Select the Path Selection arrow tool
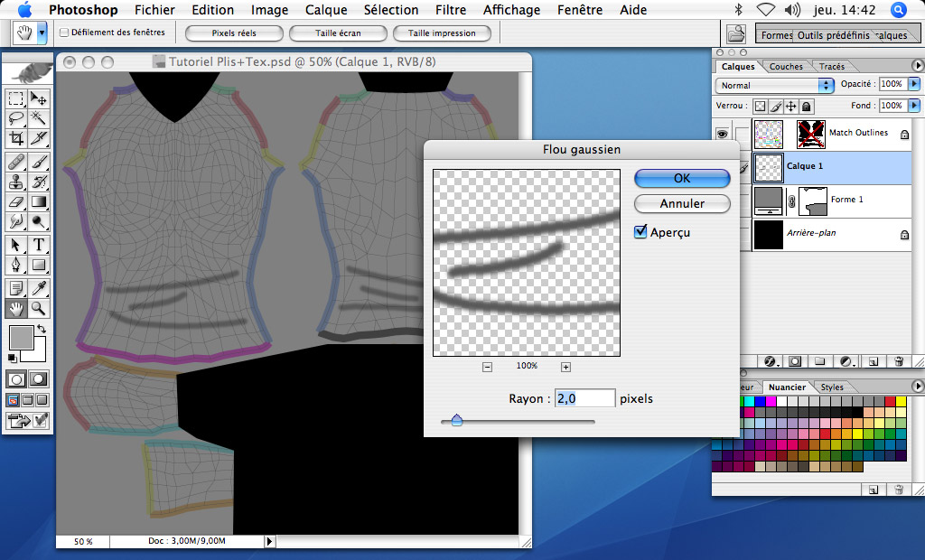The height and width of the screenshot is (560, 925). click(16, 244)
